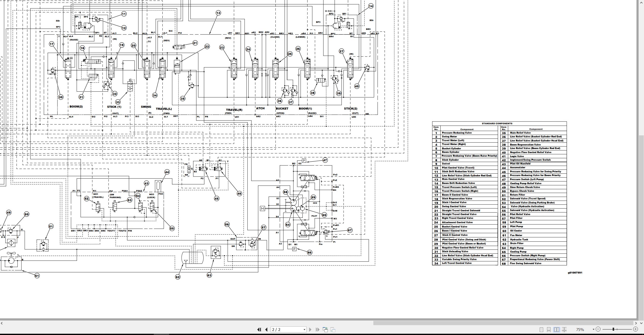Jump to the last page

[318, 329]
